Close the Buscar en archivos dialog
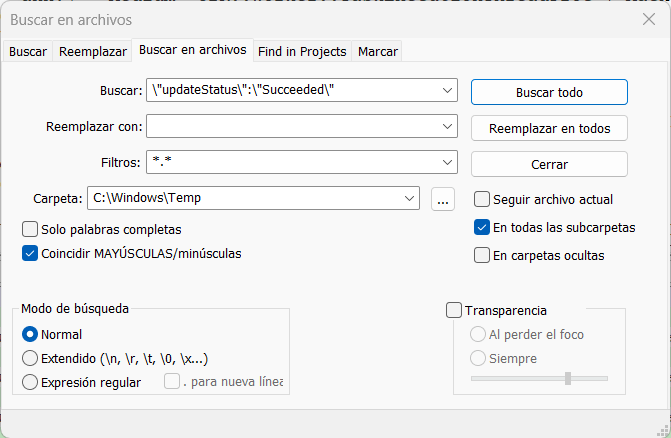The image size is (671, 438). 648,19
